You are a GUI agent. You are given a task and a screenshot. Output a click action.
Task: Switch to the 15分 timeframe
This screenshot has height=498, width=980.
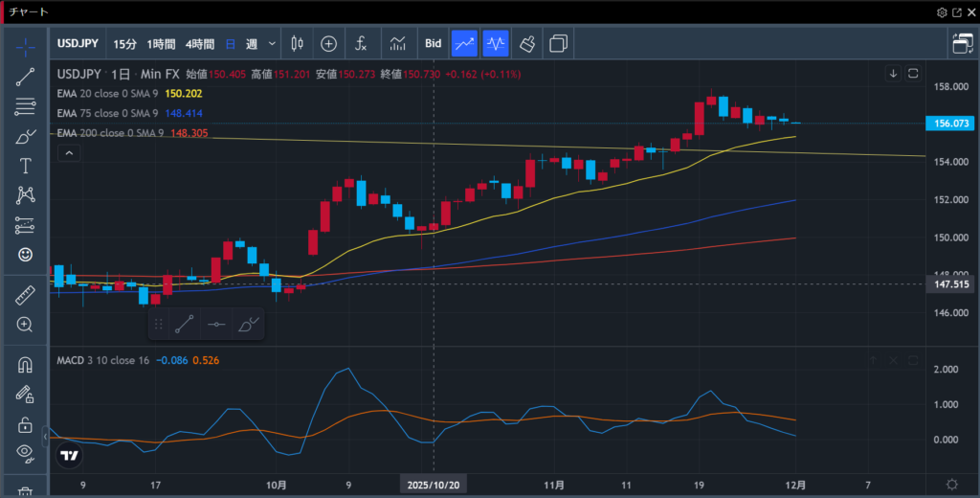[x=124, y=43]
